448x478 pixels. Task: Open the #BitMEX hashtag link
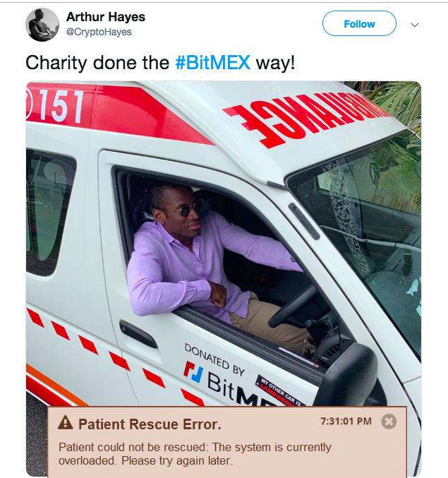[x=213, y=63]
